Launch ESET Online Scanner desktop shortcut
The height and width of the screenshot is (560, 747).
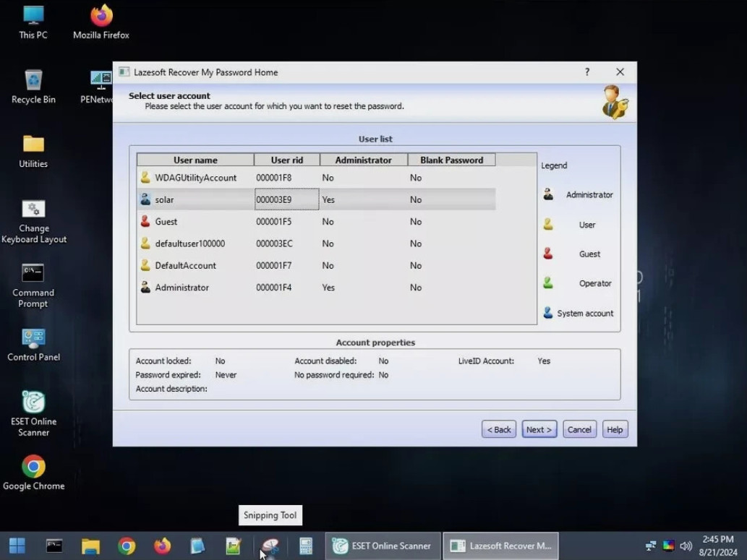click(33, 414)
